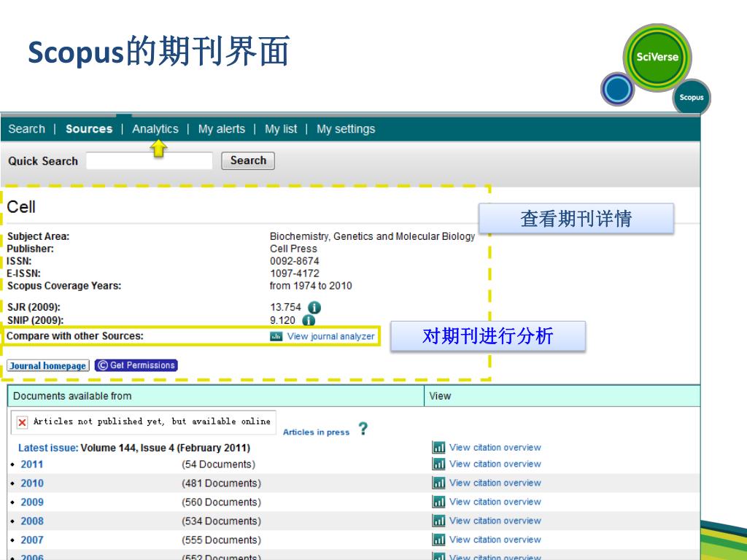Open View journal analyzer link
This screenshot has height=560, width=747.
(330, 337)
